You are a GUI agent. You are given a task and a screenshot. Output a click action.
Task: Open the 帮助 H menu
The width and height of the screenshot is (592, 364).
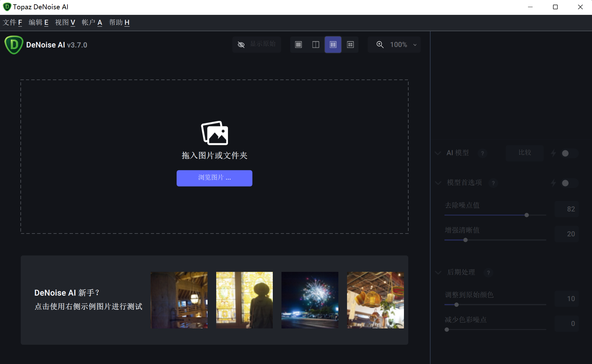(x=119, y=23)
